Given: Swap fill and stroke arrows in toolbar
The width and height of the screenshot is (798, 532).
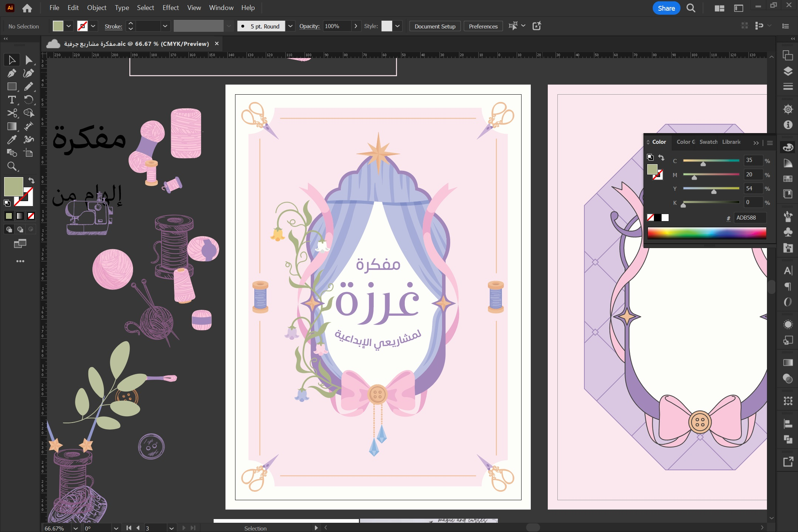Looking at the screenshot, I should [x=31, y=180].
